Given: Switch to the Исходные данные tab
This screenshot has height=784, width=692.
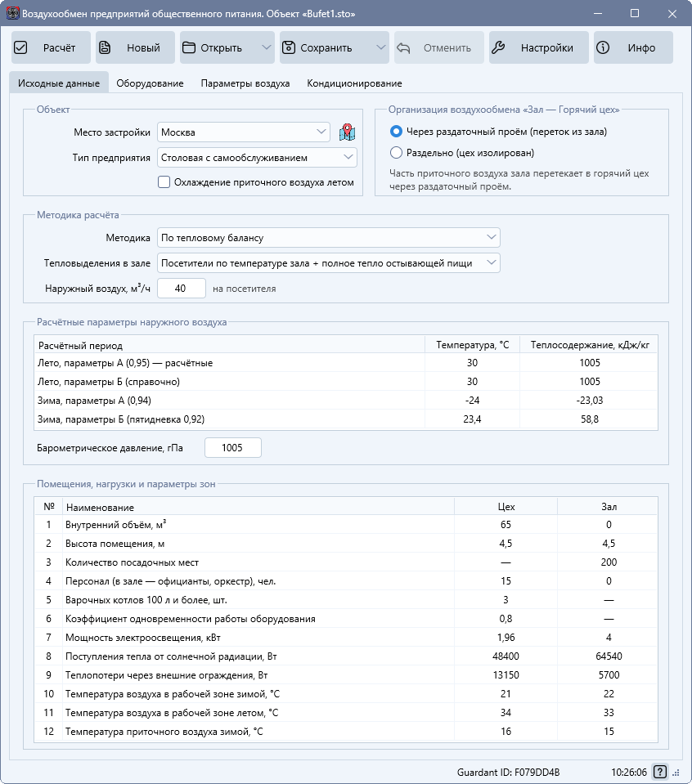Looking at the screenshot, I should (59, 83).
